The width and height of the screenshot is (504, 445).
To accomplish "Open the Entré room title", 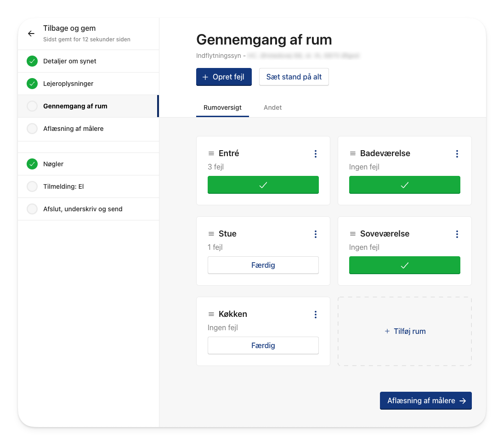I will (x=229, y=153).
